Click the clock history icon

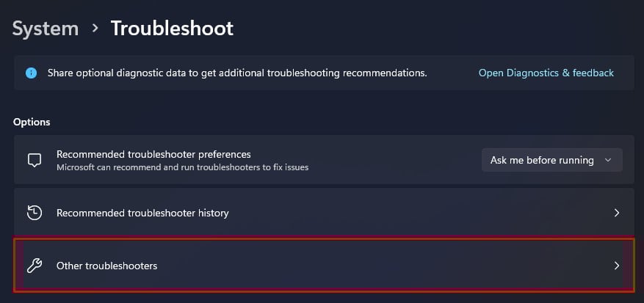tap(34, 213)
